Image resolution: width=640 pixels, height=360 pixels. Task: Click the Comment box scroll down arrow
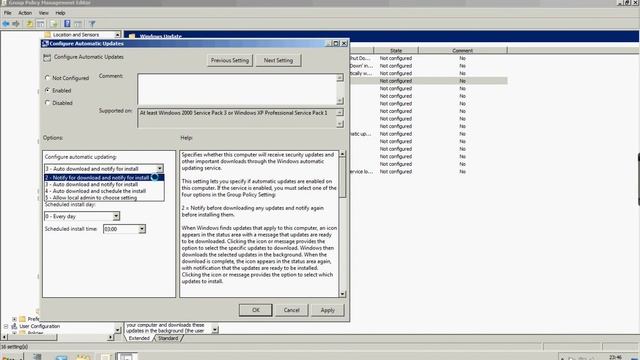click(x=340, y=101)
